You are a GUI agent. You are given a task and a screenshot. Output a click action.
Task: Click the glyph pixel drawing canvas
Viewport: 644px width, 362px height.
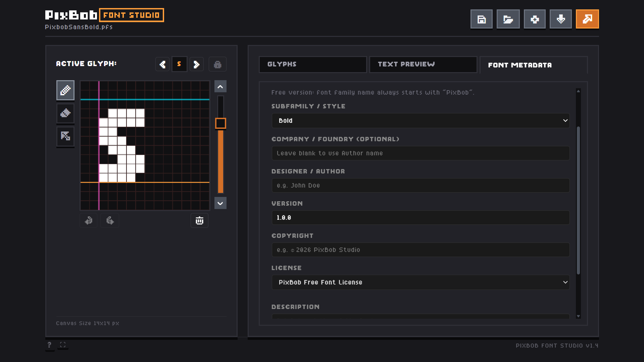(145, 145)
